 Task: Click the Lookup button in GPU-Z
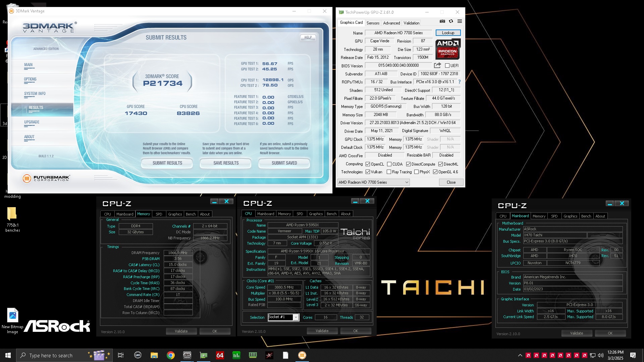click(448, 33)
